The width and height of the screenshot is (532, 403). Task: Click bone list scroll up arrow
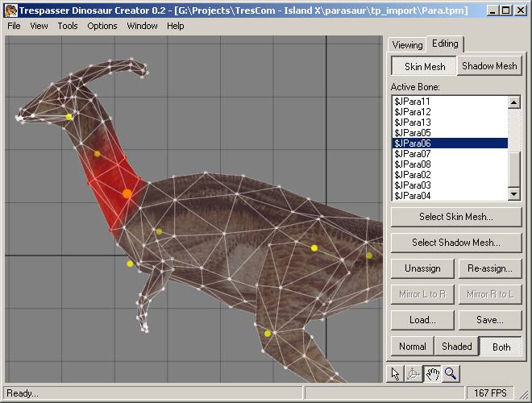tap(514, 102)
